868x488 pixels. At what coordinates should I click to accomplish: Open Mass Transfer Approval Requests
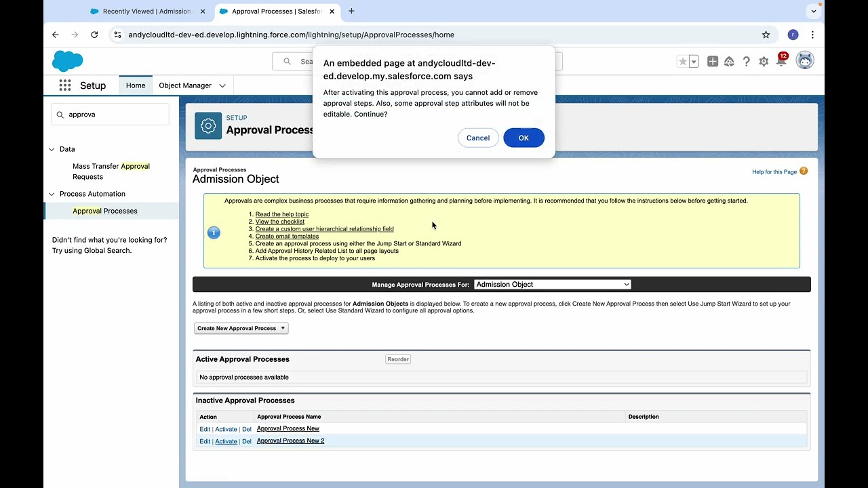111,171
